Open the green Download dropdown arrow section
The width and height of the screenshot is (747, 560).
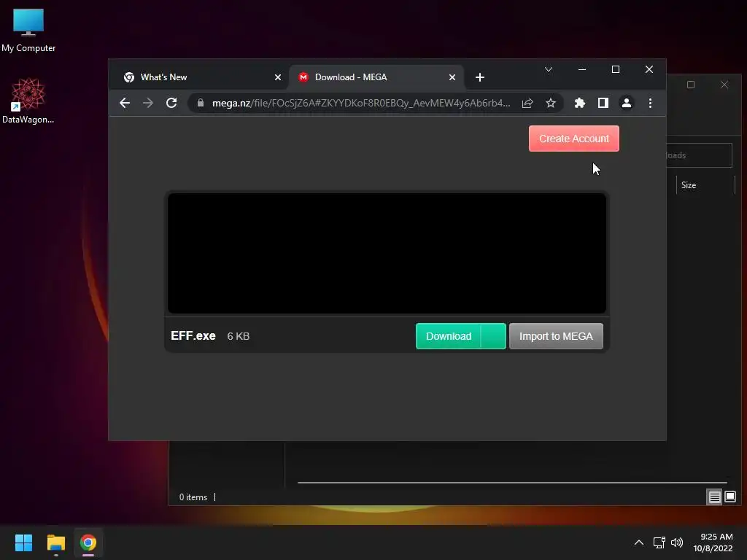click(x=494, y=336)
